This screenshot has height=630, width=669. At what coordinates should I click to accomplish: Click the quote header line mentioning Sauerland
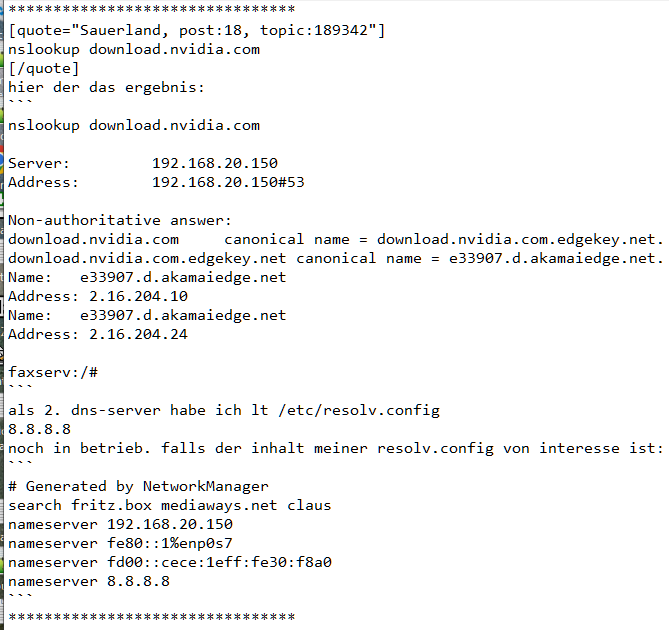196,30
